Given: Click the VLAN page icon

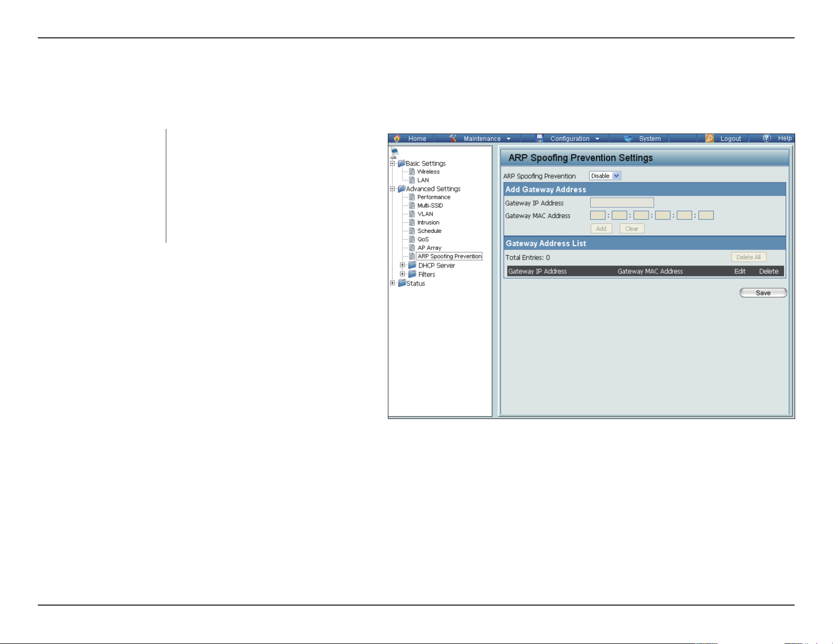Looking at the screenshot, I should (412, 214).
